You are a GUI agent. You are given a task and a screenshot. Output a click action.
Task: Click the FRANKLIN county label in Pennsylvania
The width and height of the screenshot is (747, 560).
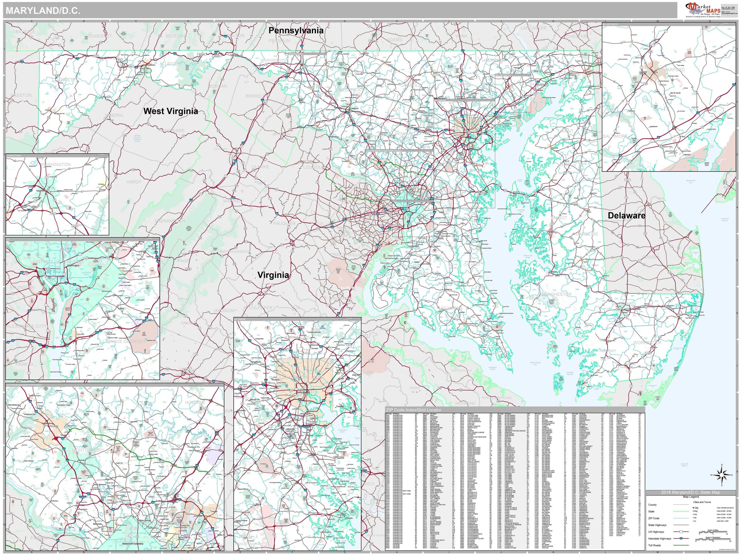(x=279, y=41)
